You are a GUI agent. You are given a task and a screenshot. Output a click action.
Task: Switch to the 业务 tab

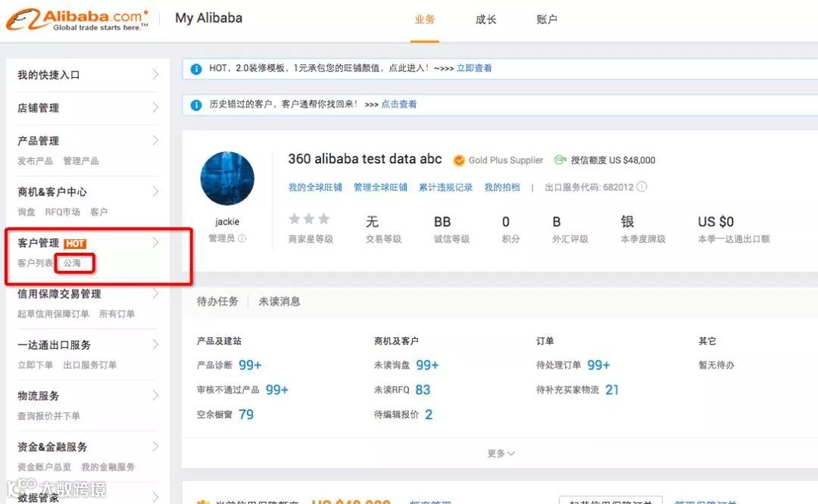point(425,20)
